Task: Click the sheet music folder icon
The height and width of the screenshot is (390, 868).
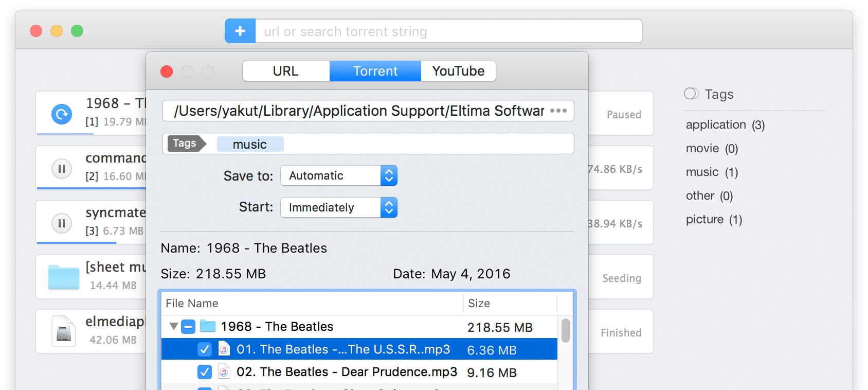Action: (x=63, y=277)
